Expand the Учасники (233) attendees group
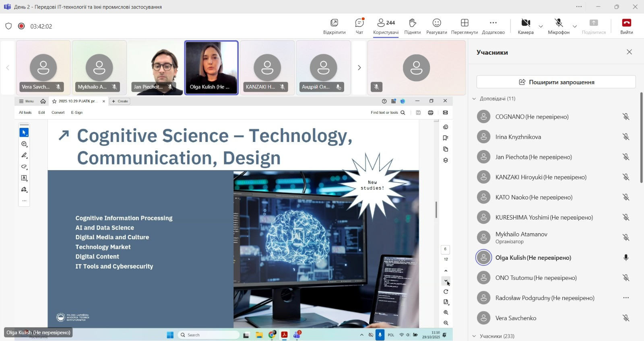This screenshot has width=644, height=341. (x=474, y=336)
